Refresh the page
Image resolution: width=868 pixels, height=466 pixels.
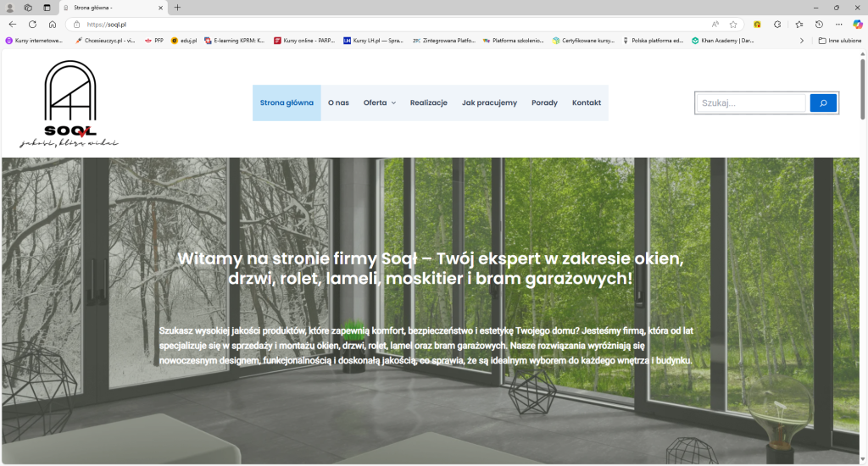coord(32,25)
